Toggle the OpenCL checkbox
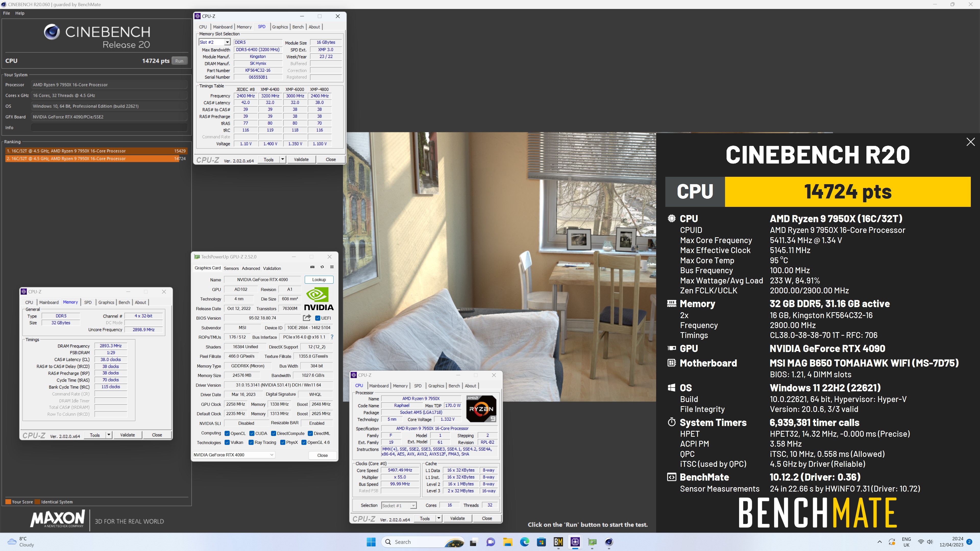This screenshot has height=551, width=980. pos(227,433)
